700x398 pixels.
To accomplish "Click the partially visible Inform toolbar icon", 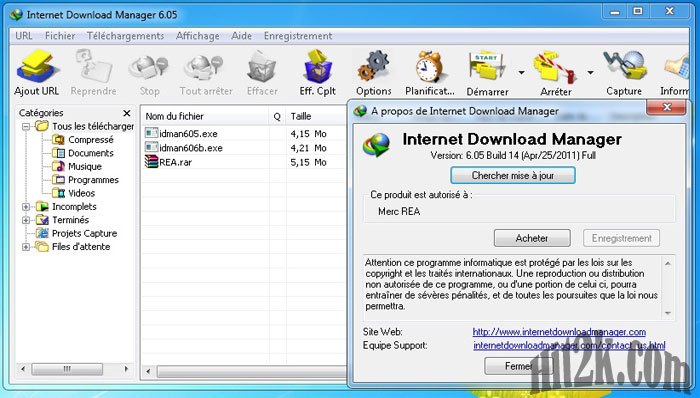I will pos(677,67).
